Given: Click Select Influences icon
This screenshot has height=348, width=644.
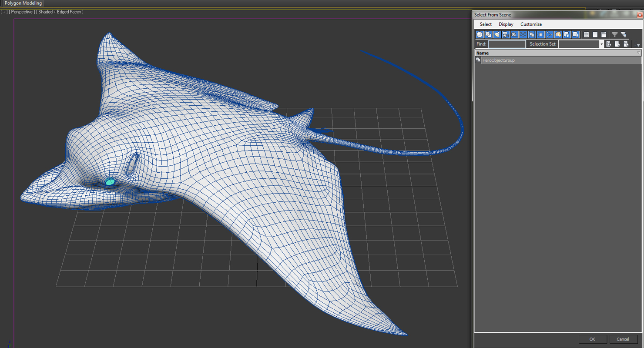Looking at the screenshot, I should click(617, 44).
